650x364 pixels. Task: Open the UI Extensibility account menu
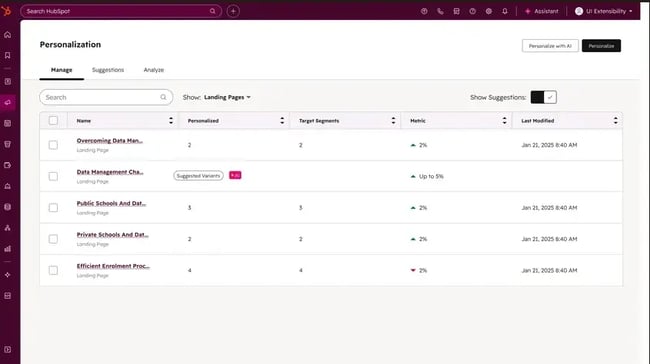[604, 11]
